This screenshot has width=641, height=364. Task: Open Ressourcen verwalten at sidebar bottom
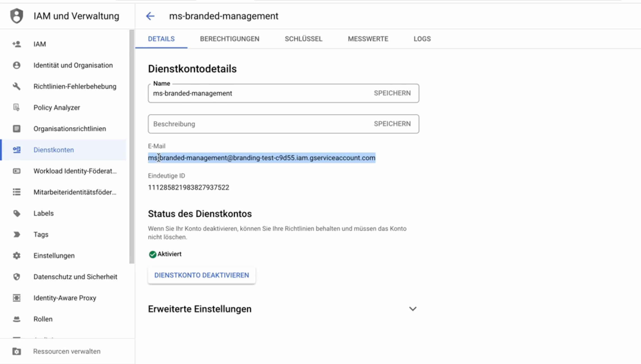click(67, 351)
